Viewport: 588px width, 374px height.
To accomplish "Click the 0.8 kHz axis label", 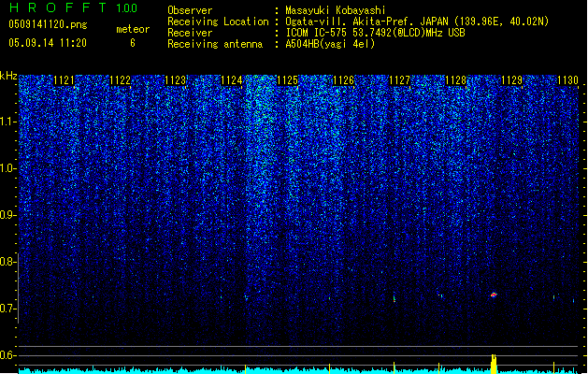I will 8,262.
